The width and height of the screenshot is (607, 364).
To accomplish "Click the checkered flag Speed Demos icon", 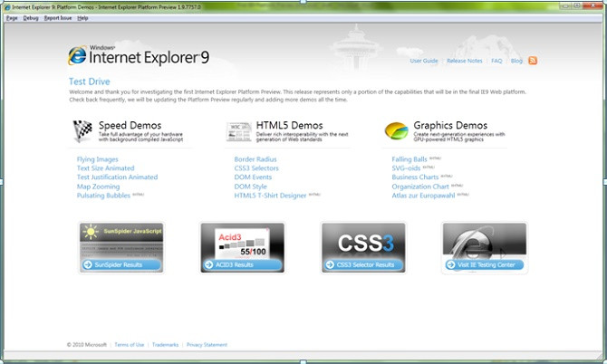I will coord(82,131).
